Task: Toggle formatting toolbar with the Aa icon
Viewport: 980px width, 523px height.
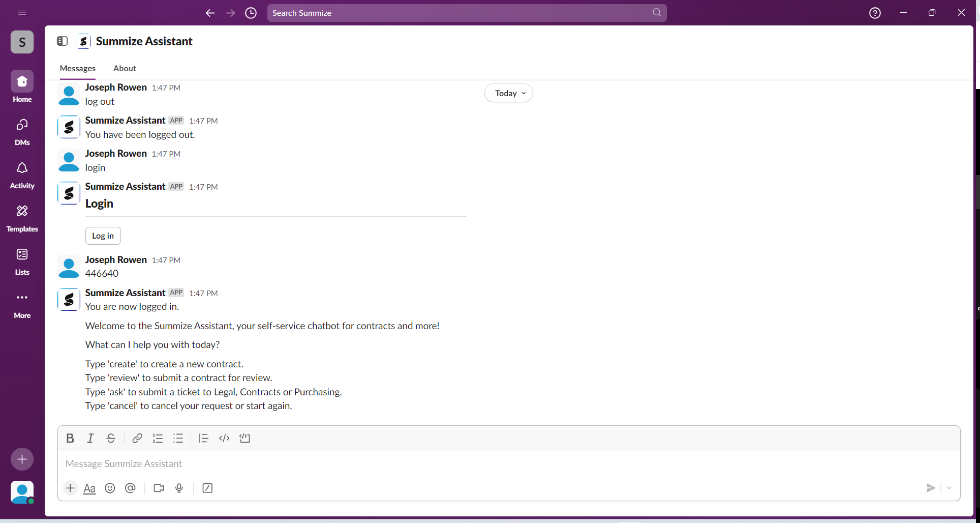Action: [x=89, y=488]
